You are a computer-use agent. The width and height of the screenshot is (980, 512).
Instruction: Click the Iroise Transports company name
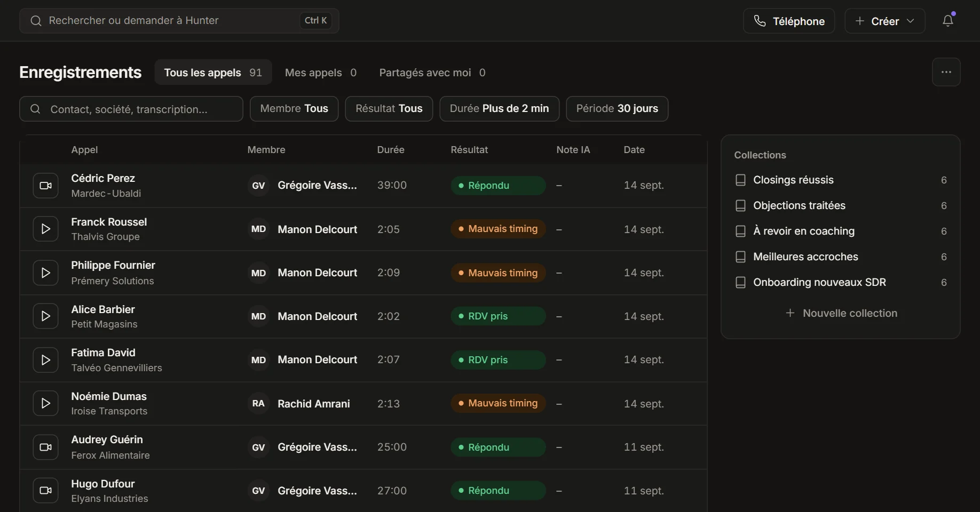(109, 411)
